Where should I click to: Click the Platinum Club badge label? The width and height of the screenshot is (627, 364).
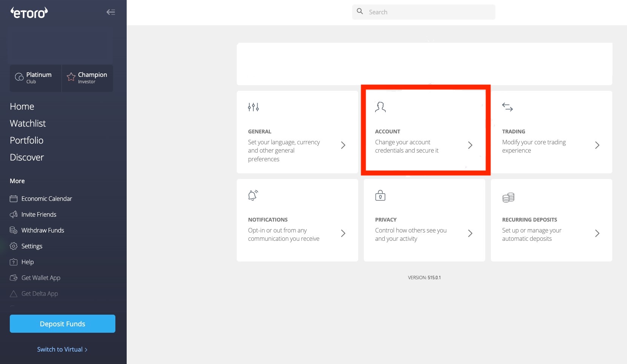click(x=39, y=77)
